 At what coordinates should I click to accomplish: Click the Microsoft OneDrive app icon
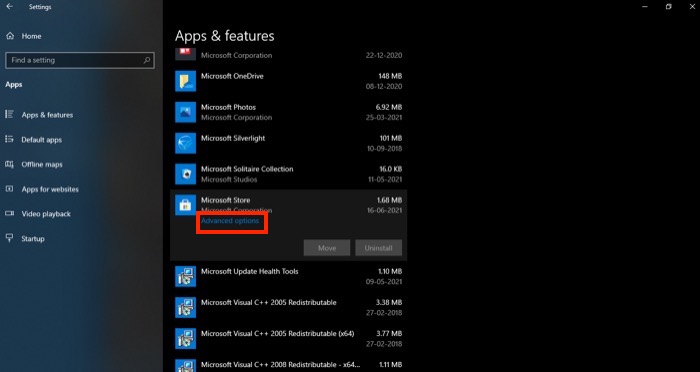click(185, 81)
